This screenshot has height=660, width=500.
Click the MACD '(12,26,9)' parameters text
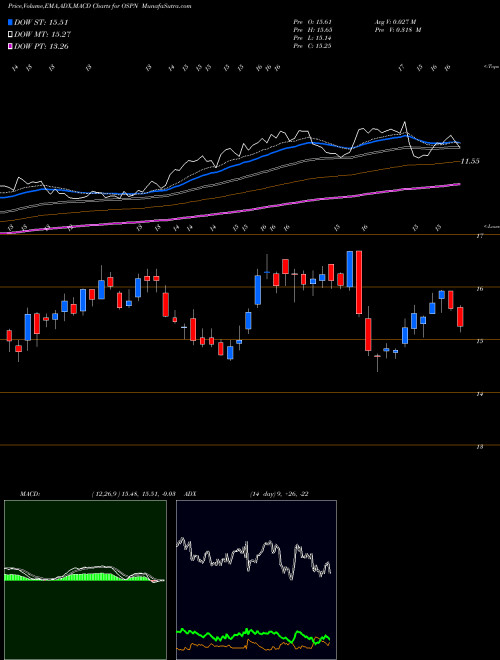pos(106,494)
